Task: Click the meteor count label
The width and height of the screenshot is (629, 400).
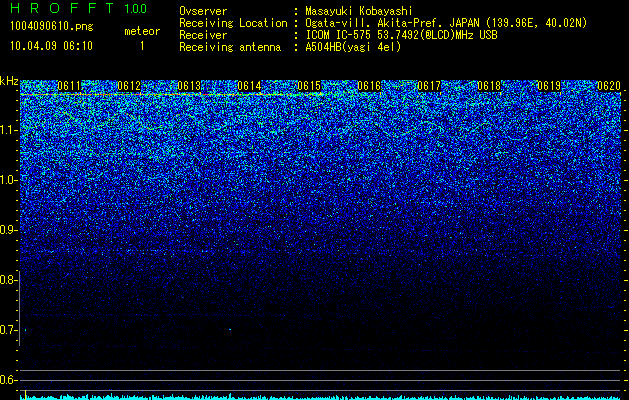Action: (142, 31)
